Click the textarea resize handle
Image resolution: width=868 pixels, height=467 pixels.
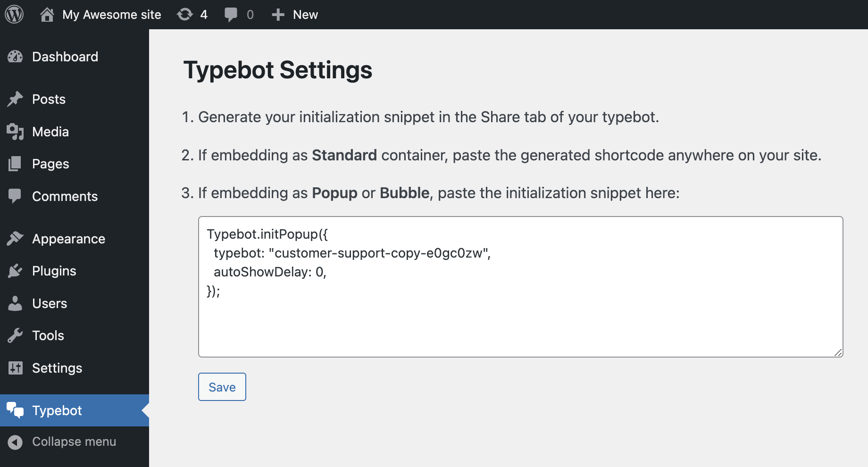[839, 352]
